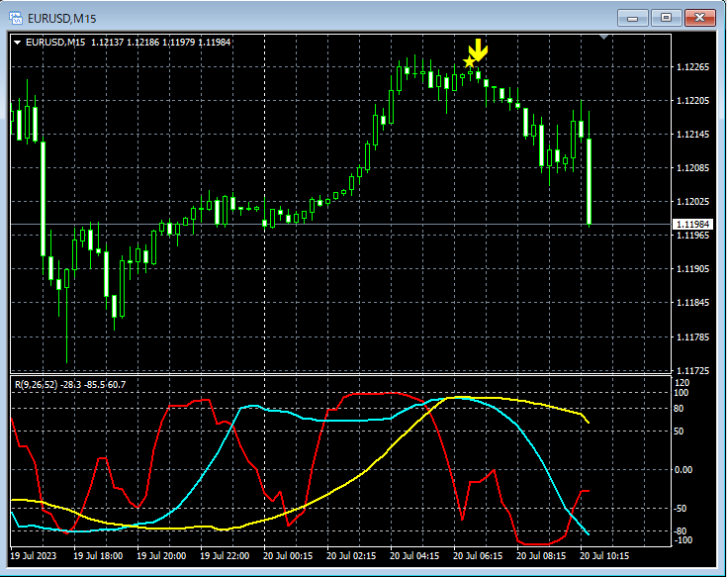Click the current price label 1.11984
728x577 pixels.
(692, 225)
